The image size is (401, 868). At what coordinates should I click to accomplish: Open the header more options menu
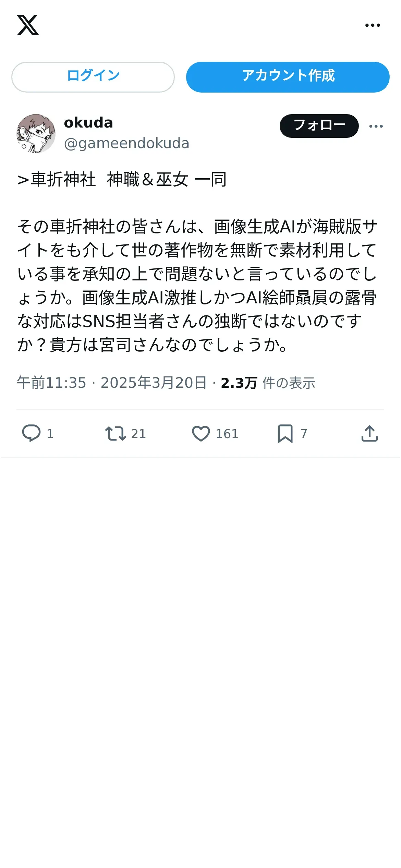point(373,25)
